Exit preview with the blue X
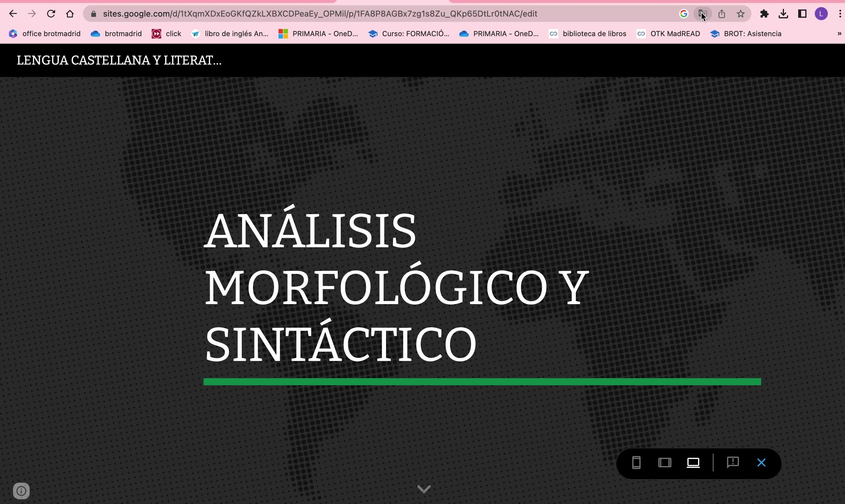 coord(761,463)
